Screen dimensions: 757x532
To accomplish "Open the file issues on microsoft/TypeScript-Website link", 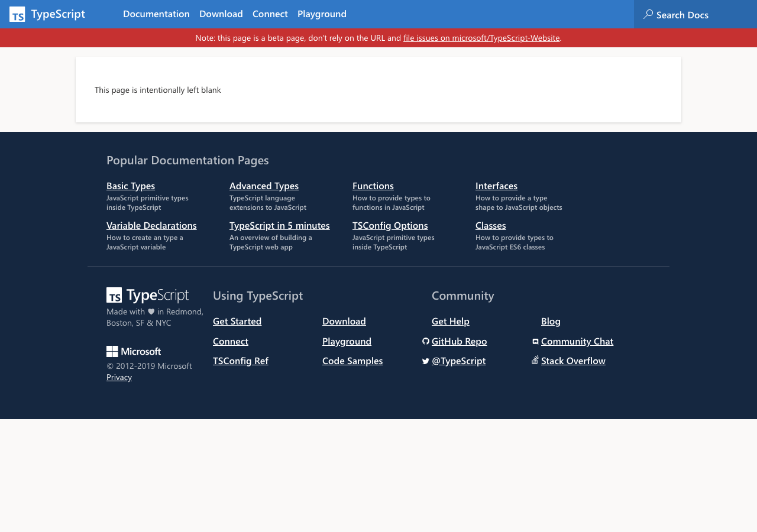I will [x=481, y=38].
